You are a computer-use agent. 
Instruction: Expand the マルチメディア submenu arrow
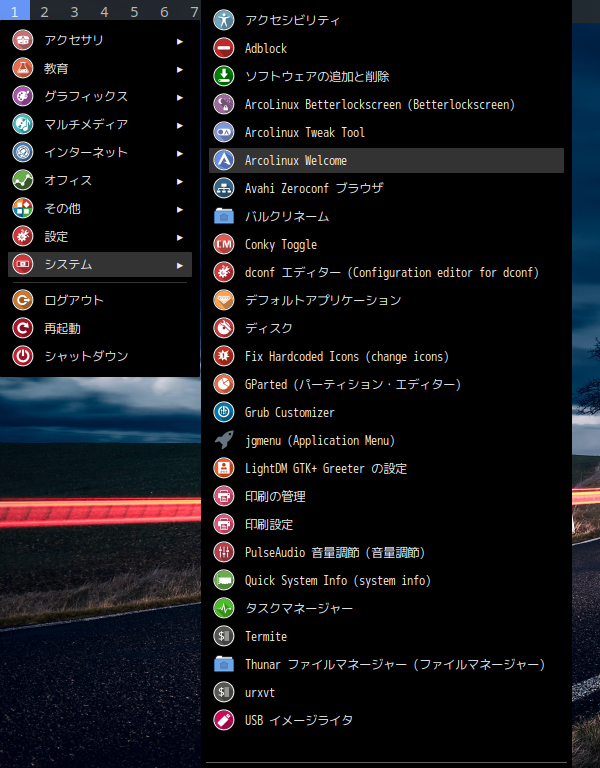pyautogui.click(x=180, y=125)
